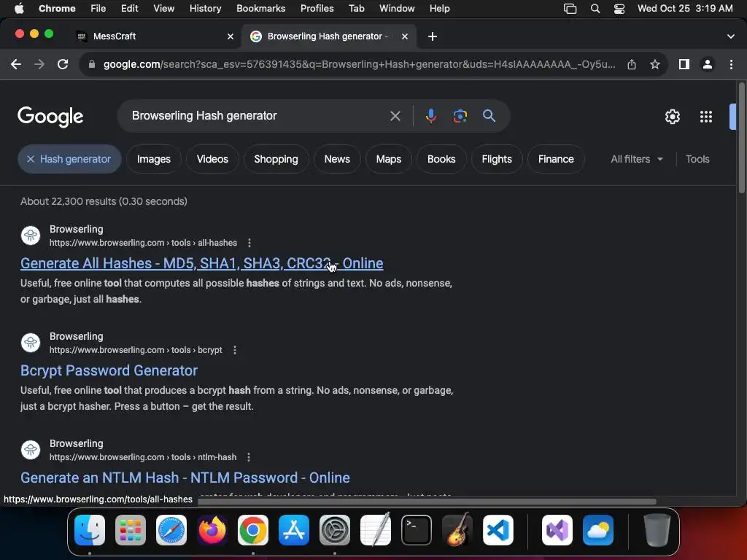Open the Chrome profile icon

coord(708,64)
